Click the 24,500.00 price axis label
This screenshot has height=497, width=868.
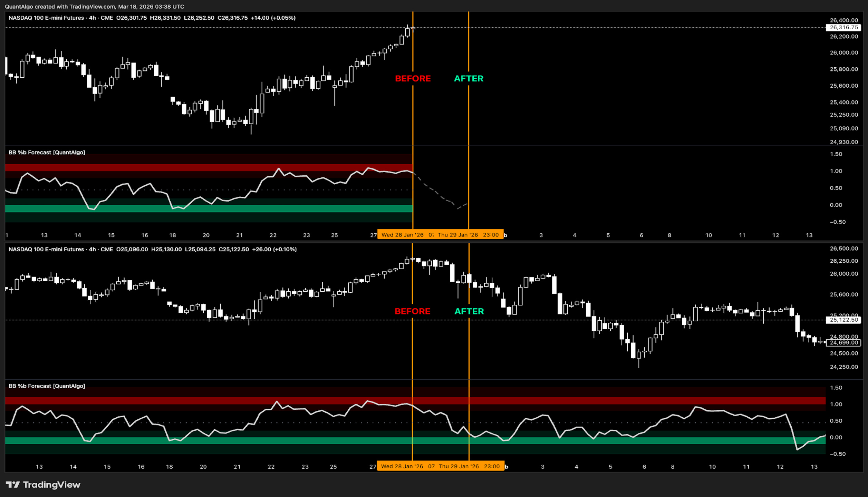click(x=844, y=353)
